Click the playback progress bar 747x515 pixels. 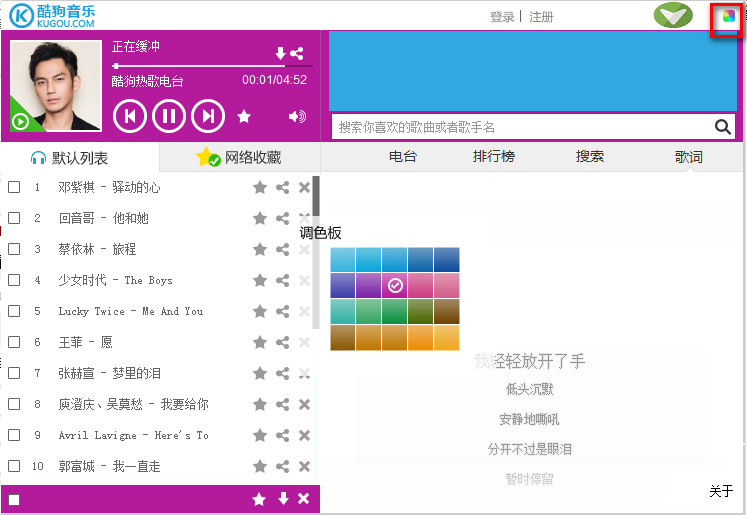pyautogui.click(x=212, y=66)
